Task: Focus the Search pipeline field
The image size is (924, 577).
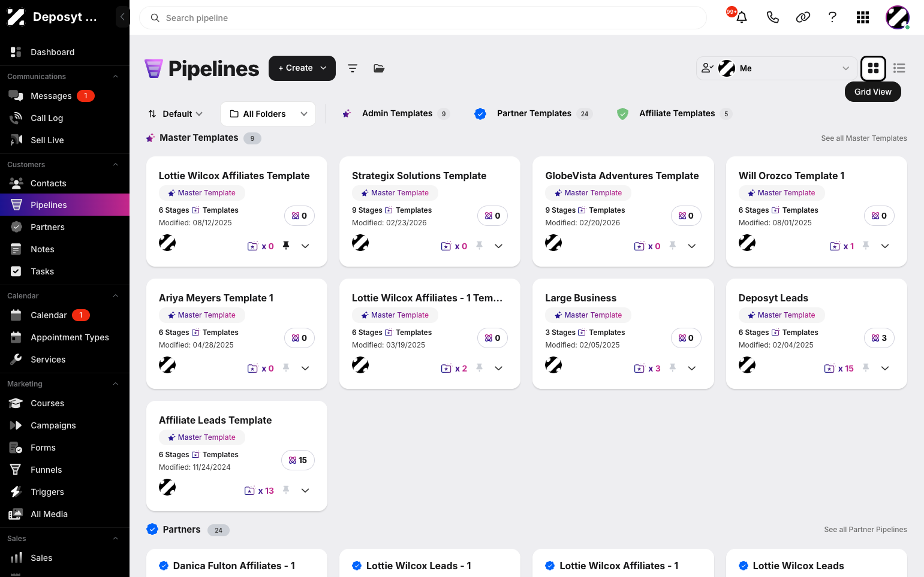Action: pyautogui.click(x=423, y=18)
